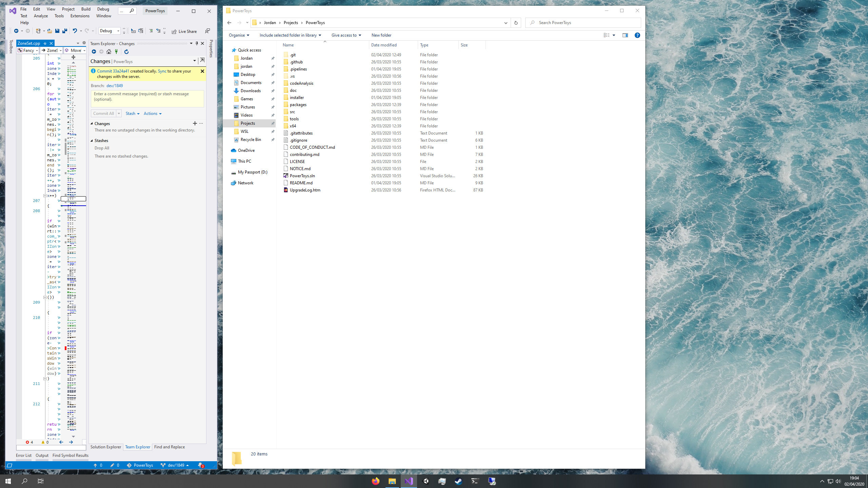
Task: Click the New Project toolbar icon
Action: pyautogui.click(x=38, y=31)
